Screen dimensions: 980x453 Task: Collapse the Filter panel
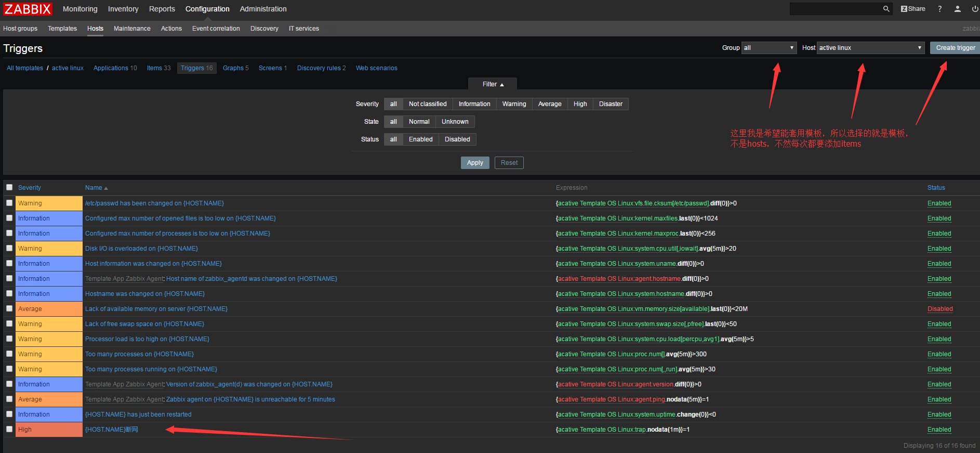[493, 84]
